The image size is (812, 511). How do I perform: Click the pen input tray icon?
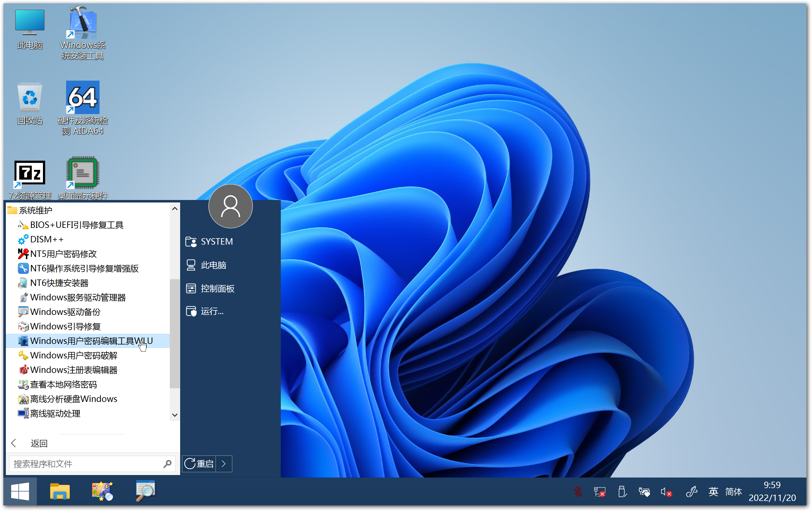pyautogui.click(x=691, y=492)
